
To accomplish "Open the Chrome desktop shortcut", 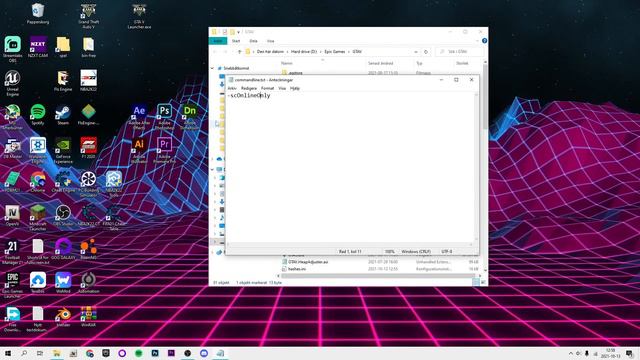I will [38, 182].
